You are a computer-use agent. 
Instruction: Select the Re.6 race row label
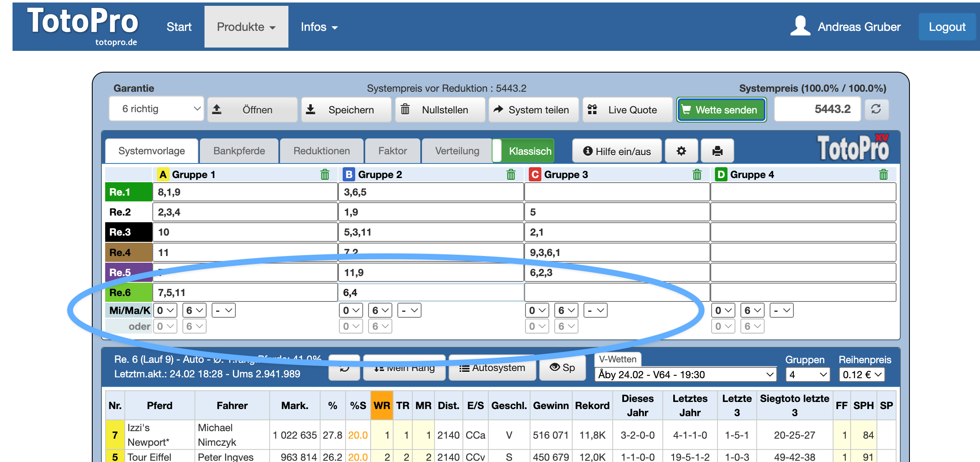[x=129, y=293]
